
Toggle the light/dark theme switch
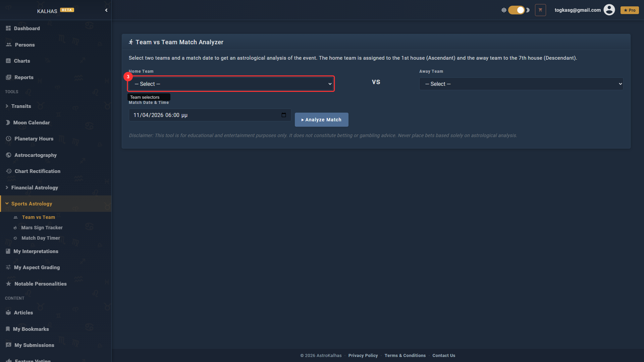517,10
